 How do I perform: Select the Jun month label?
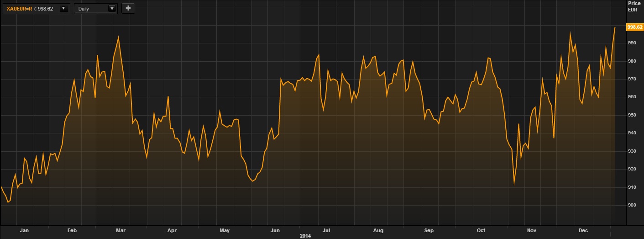pos(275,231)
